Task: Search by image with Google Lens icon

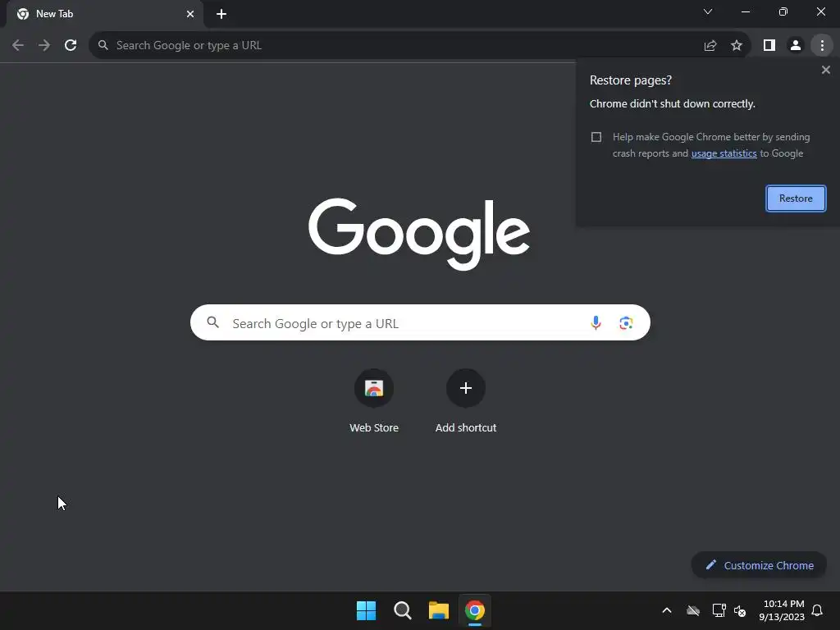Action: click(x=626, y=322)
